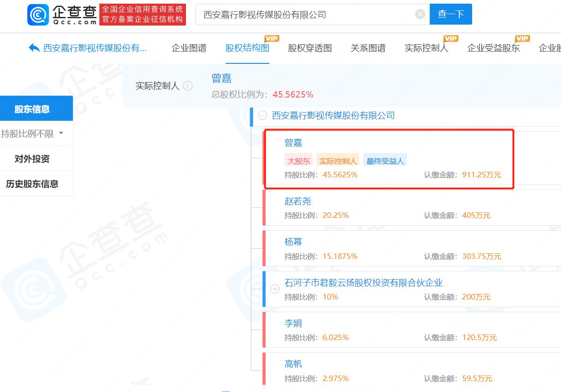Open shareholder 赵若尧's profile
The width and height of the screenshot is (561, 392).
pos(298,201)
